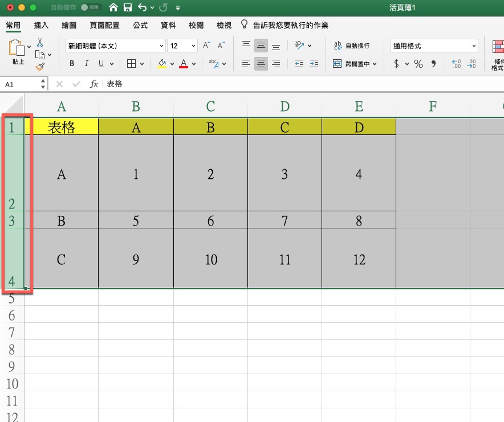Click the Paste clipboard icon

tap(17, 48)
